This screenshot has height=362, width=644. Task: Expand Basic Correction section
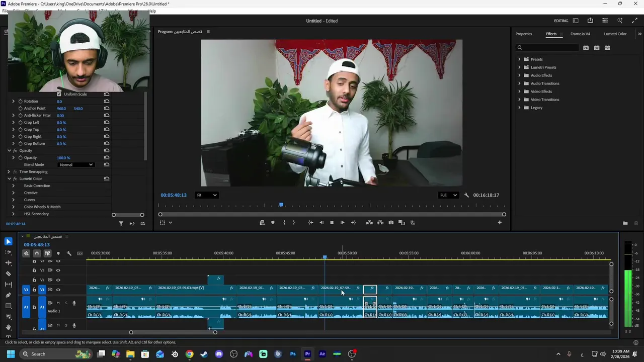pos(13,186)
